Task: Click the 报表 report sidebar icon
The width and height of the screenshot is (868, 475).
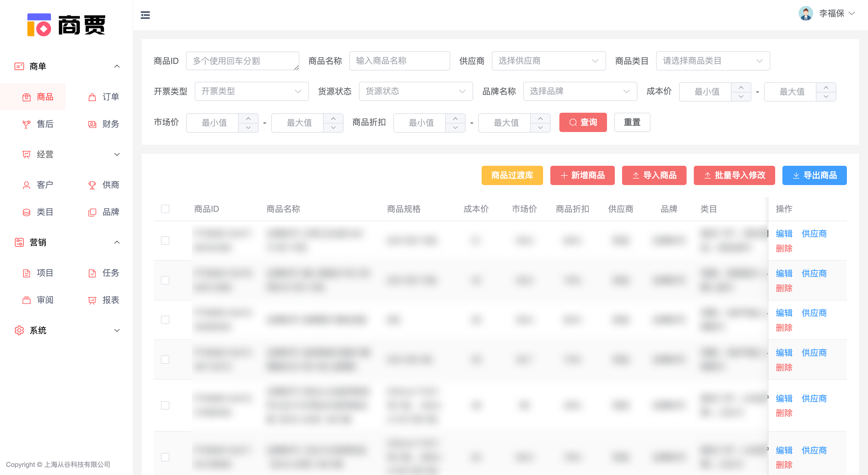Action: 92,300
